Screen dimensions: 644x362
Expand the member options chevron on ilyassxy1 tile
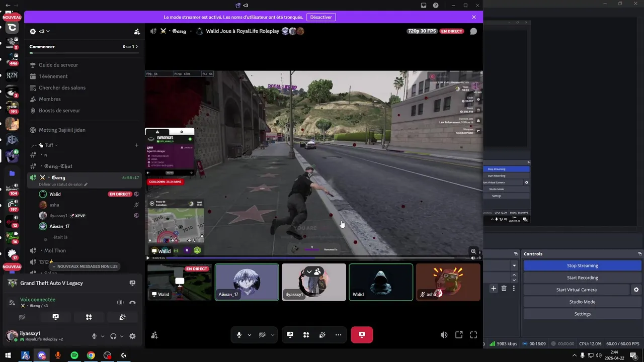309,271
